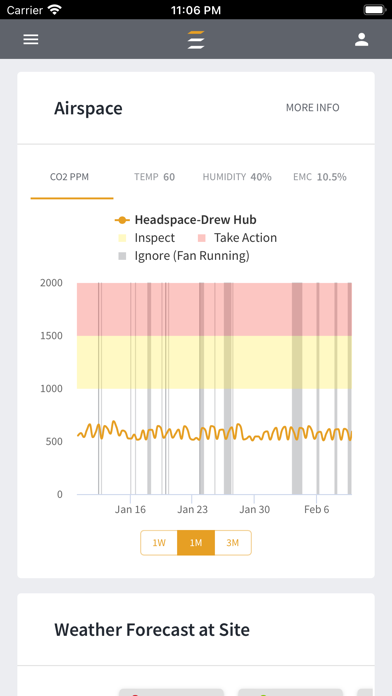The height and width of the screenshot is (696, 392).
Task: Click the 500 y-axis label
Action: coord(54,441)
